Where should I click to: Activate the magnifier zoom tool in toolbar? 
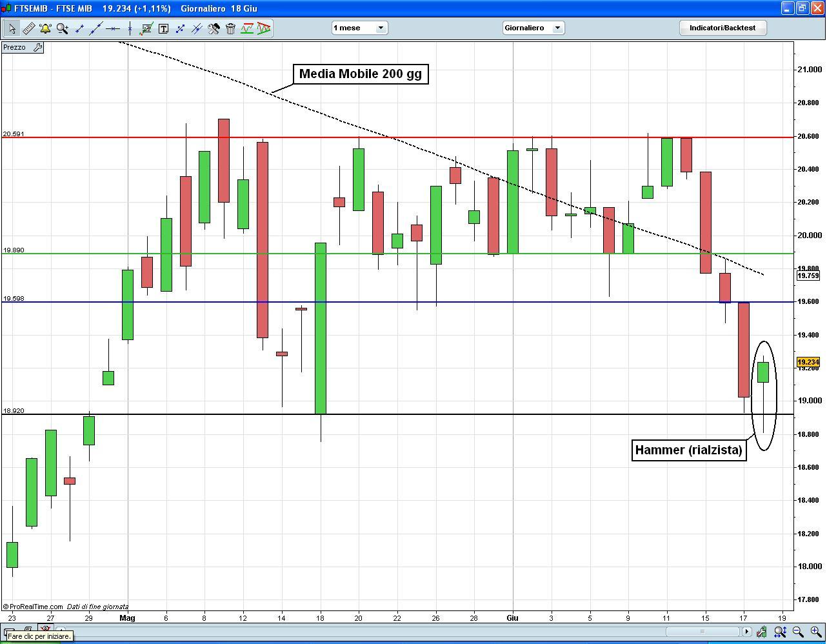tap(62, 28)
